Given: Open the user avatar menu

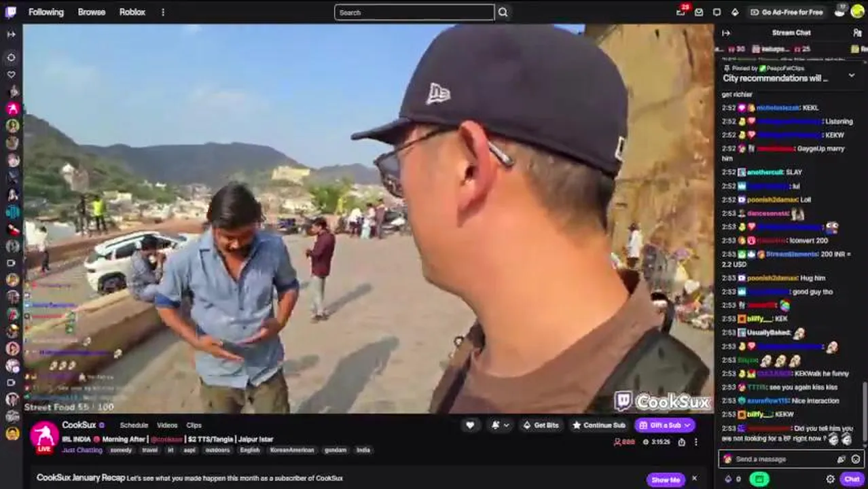Looking at the screenshot, I should 857,12.
